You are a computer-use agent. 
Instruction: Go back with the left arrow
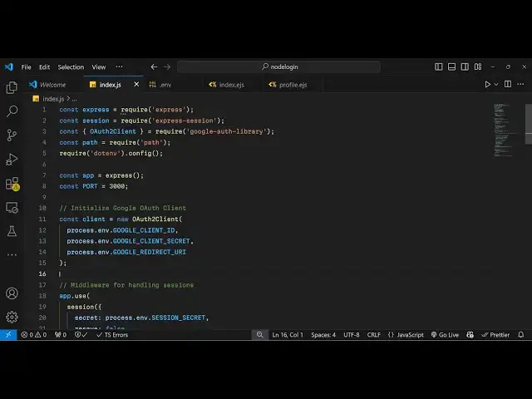click(154, 66)
